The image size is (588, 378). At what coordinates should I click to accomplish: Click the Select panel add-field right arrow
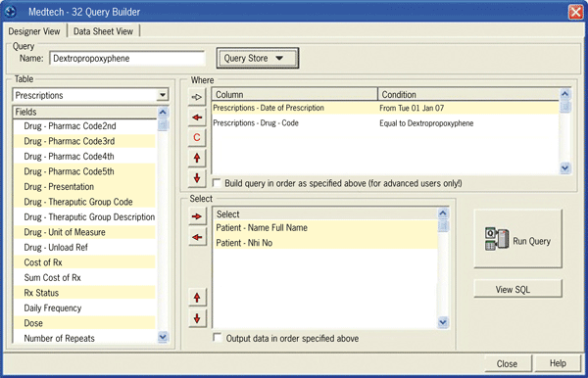(197, 216)
